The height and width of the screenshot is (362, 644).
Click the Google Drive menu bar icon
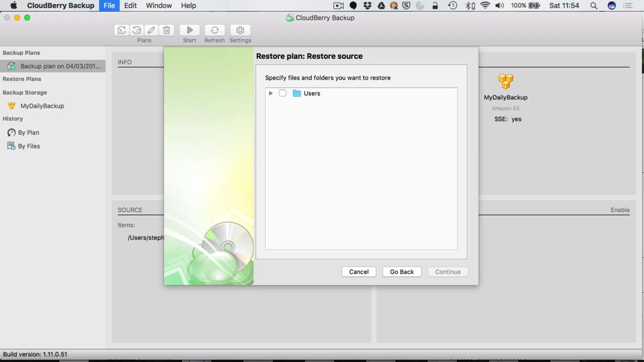381,6
